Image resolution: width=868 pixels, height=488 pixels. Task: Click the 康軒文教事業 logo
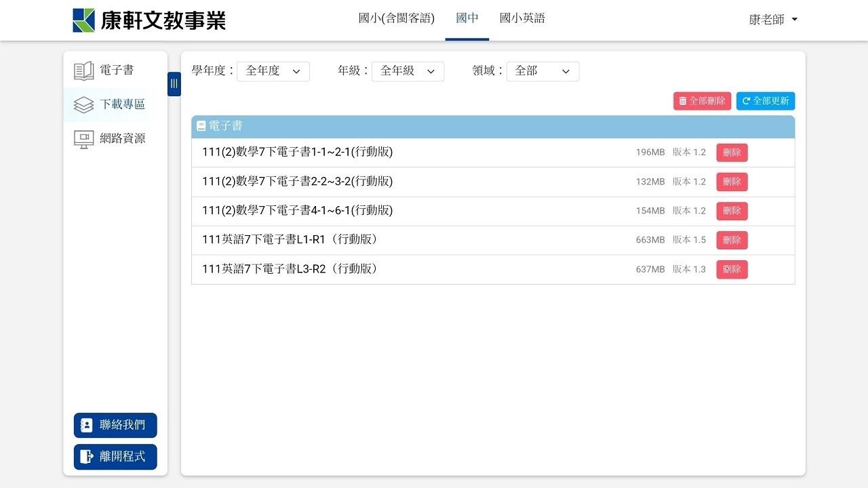(149, 20)
